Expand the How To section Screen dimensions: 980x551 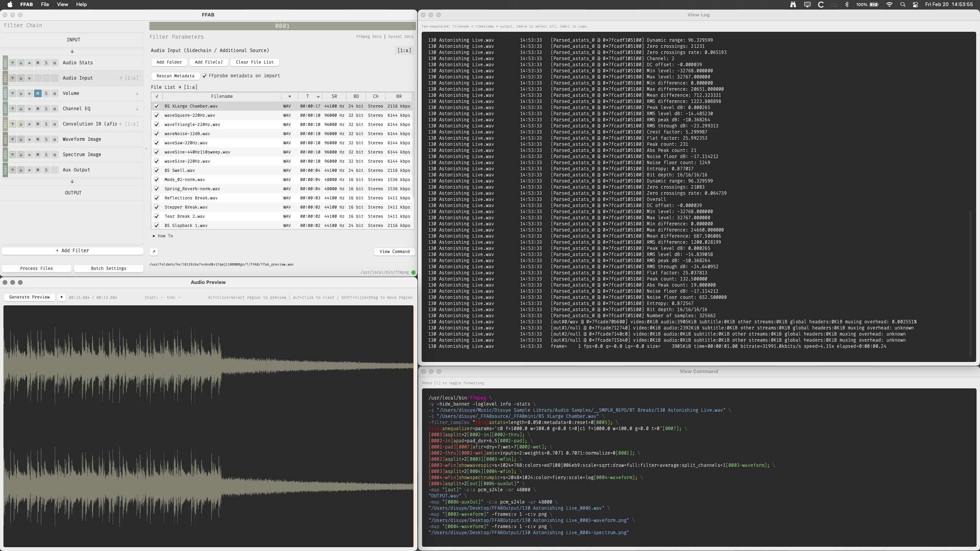163,236
